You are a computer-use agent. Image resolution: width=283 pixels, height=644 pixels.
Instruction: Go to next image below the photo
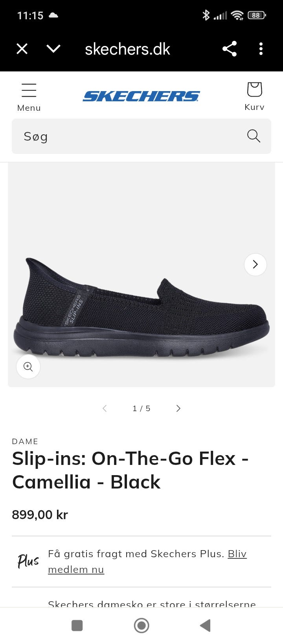pos(178,408)
